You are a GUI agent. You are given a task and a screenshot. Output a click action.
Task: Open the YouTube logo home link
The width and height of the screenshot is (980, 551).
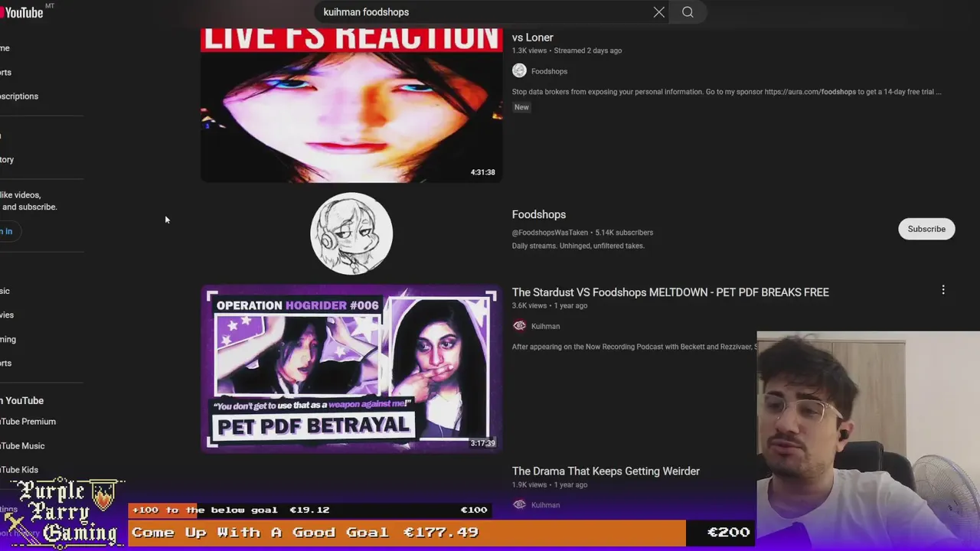tap(21, 12)
